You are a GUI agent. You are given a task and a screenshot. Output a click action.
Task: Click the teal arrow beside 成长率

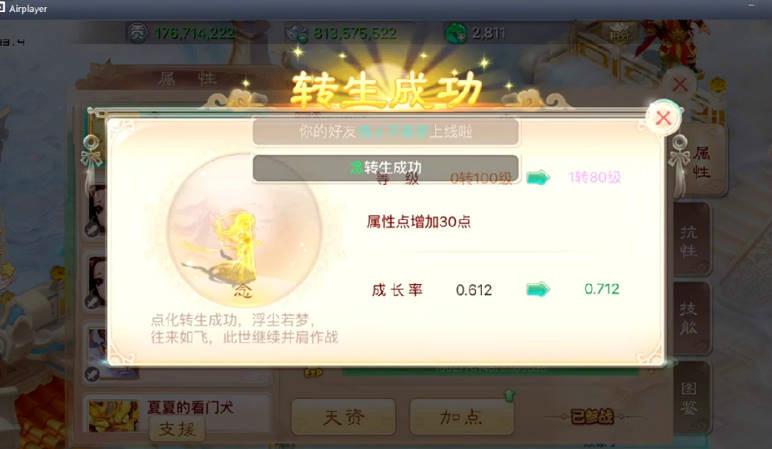coord(538,289)
